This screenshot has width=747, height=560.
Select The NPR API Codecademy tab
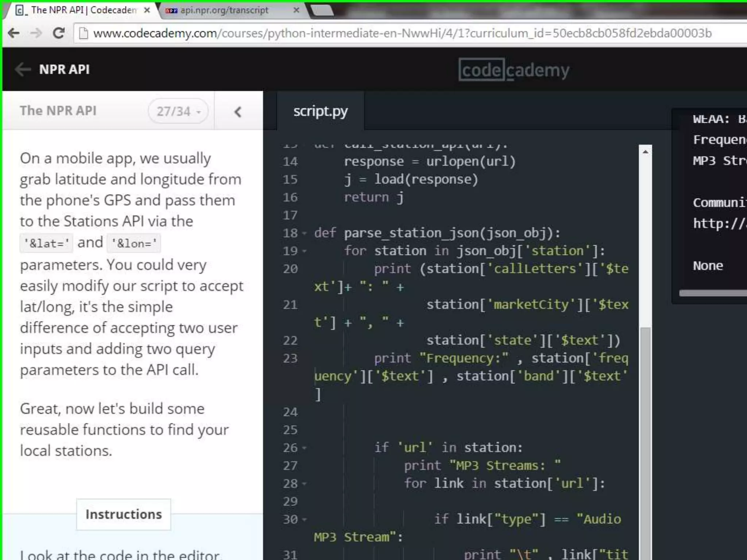click(82, 10)
